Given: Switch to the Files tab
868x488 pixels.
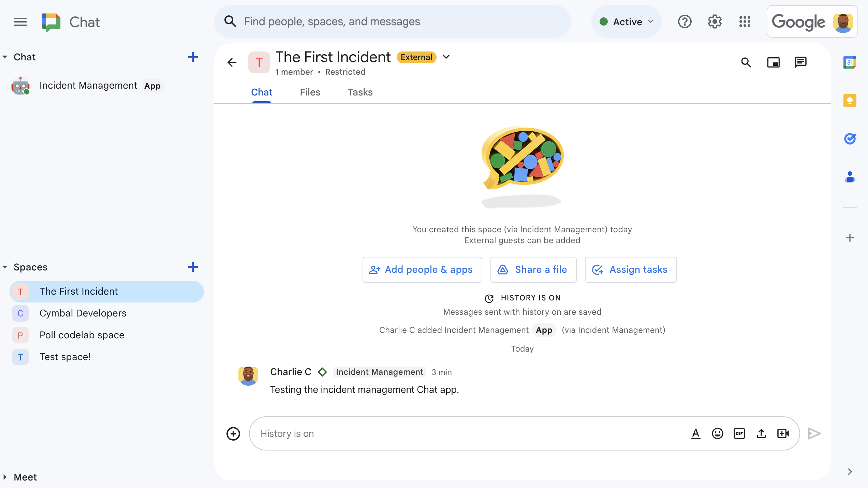Looking at the screenshot, I should (309, 92).
